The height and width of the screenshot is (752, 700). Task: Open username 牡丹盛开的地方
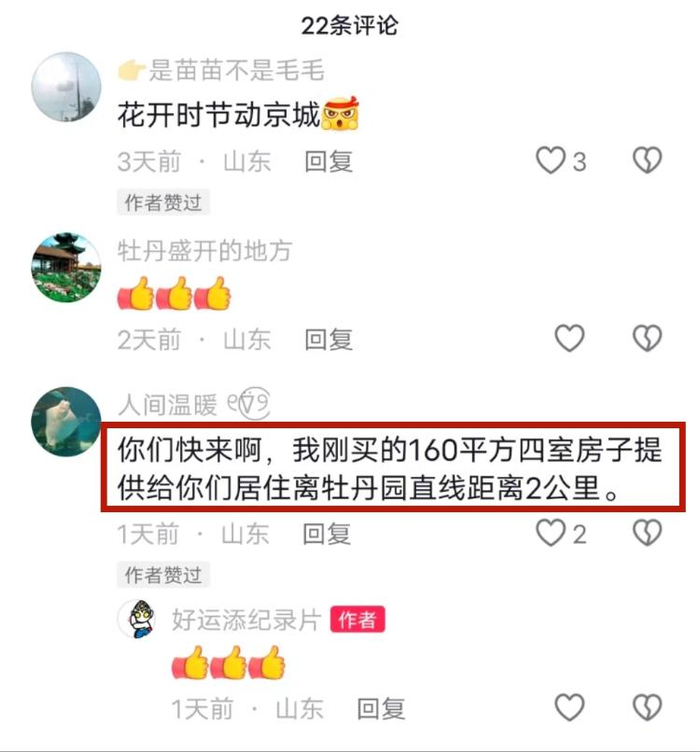pyautogui.click(x=205, y=251)
